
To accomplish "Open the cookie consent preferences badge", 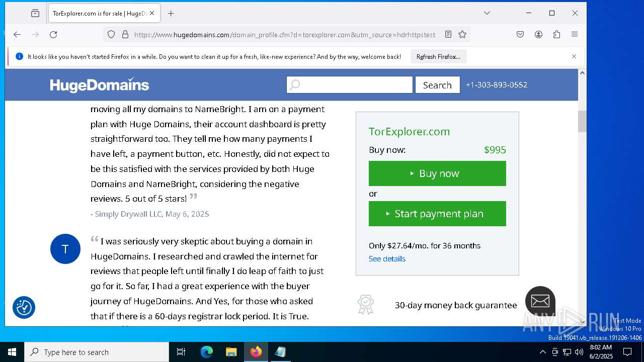I will [24, 308].
